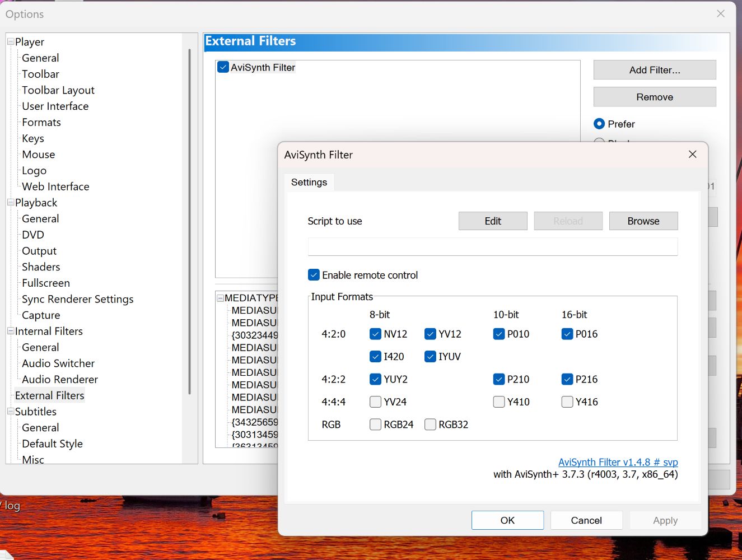Select External Filters in the tree

(x=50, y=395)
